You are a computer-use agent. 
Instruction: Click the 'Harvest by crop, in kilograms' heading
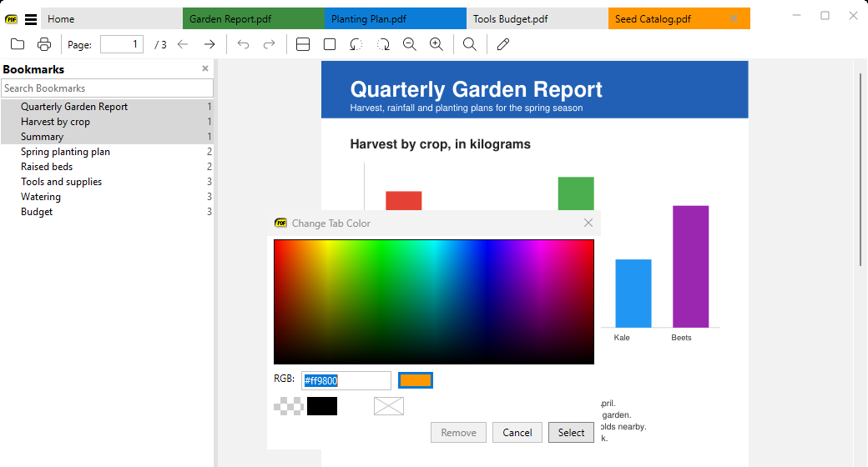tap(440, 144)
